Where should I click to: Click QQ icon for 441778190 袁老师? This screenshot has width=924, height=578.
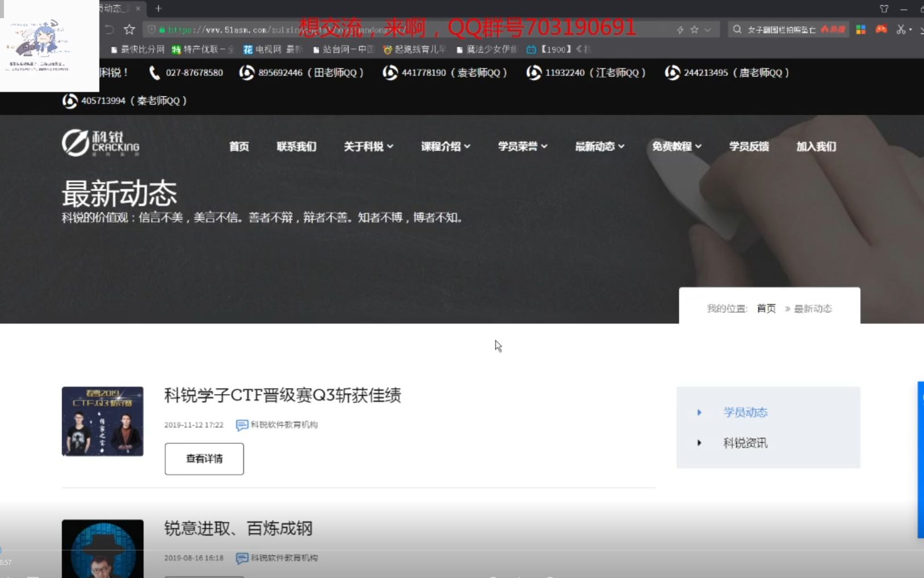point(390,73)
